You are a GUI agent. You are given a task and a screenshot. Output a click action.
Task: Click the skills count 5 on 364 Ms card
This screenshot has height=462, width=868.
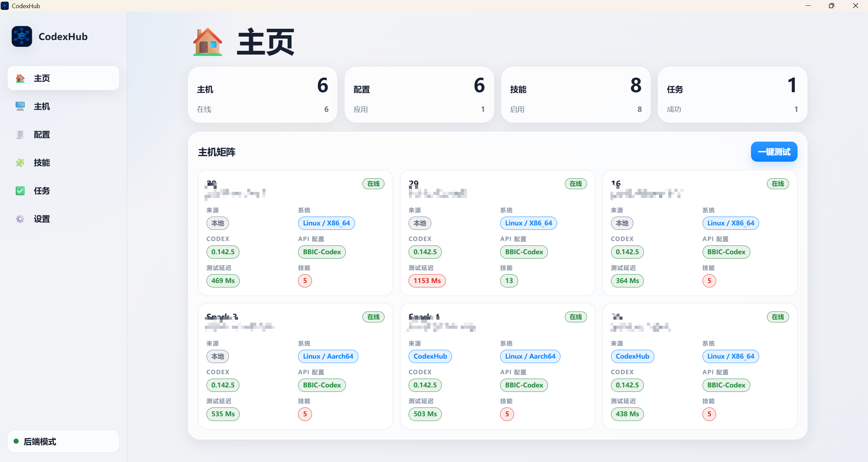pos(709,281)
